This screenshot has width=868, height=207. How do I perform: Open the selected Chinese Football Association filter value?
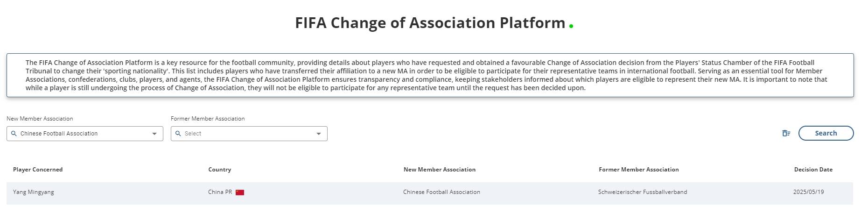(x=59, y=134)
